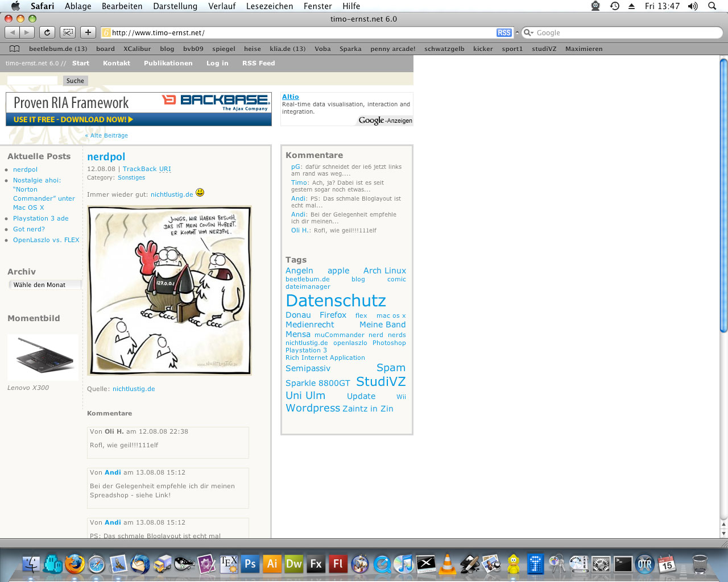
Task: Launch Transmit truck icon in Dock
Action: (x=162, y=564)
